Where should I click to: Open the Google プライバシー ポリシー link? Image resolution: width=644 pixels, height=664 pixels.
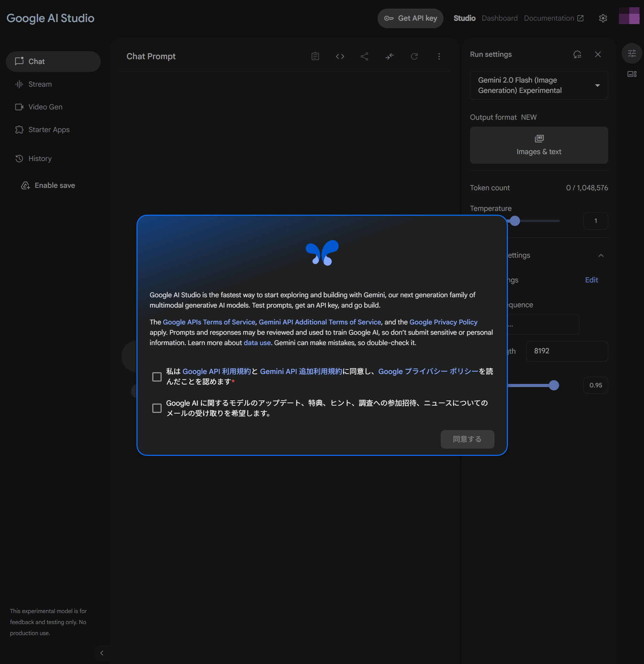[428, 372]
